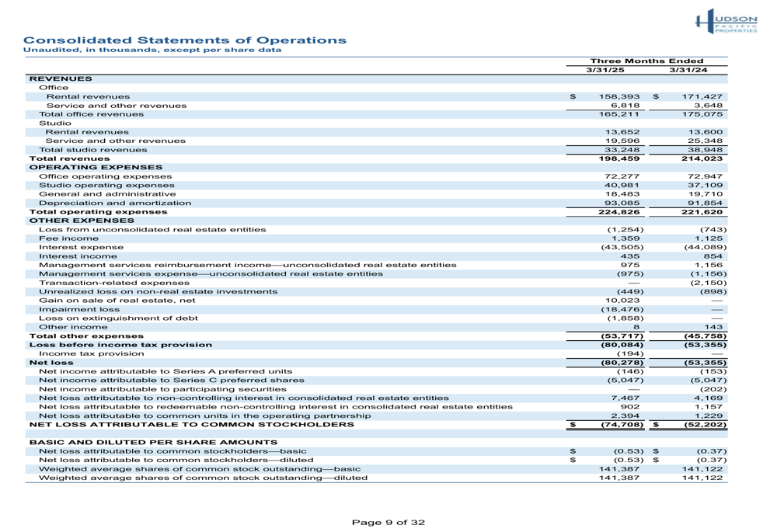Select the 3/31/25 column header
This screenshot has height=532, width=777.
click(x=605, y=70)
